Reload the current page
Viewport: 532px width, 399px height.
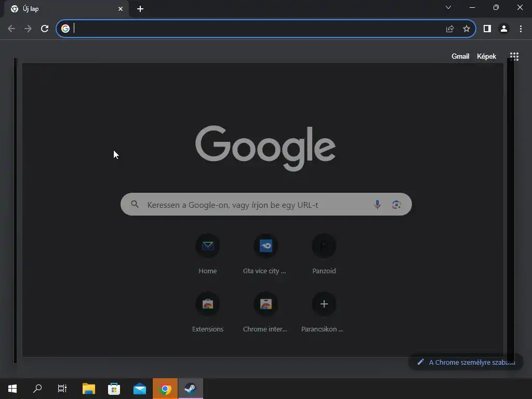45,29
